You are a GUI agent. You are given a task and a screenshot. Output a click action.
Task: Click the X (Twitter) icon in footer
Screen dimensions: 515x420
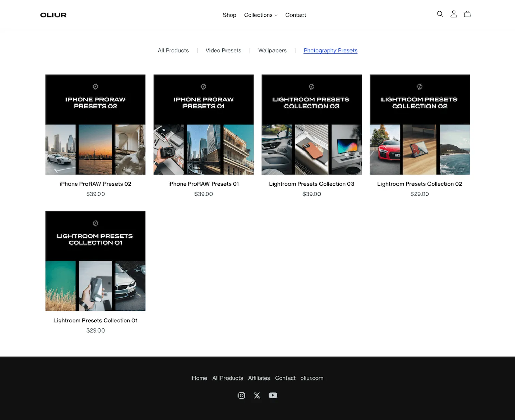point(257,395)
